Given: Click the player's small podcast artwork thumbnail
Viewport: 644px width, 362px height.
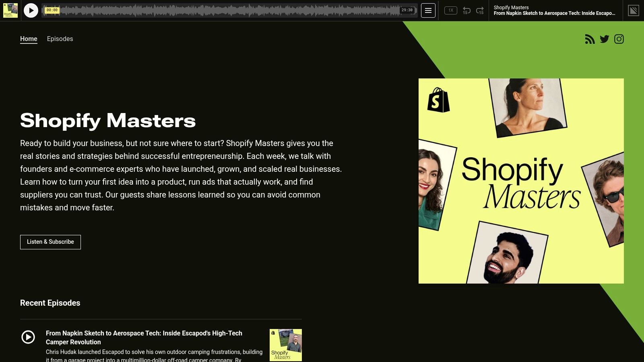Looking at the screenshot, I should pyautogui.click(x=10, y=10).
